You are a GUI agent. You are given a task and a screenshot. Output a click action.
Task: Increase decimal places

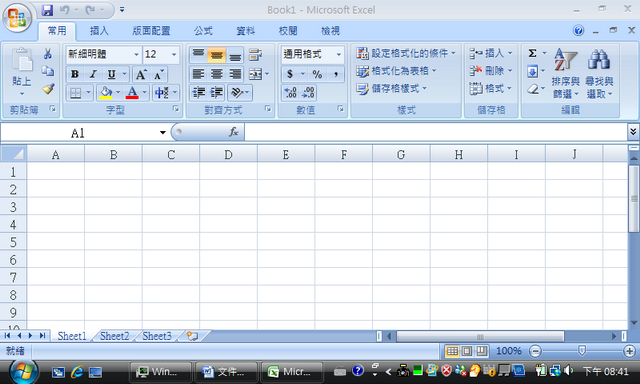tap(291, 93)
